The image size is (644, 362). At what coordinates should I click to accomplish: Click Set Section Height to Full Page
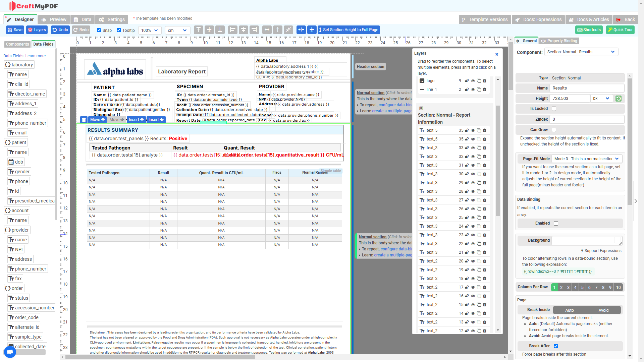tap(349, 30)
